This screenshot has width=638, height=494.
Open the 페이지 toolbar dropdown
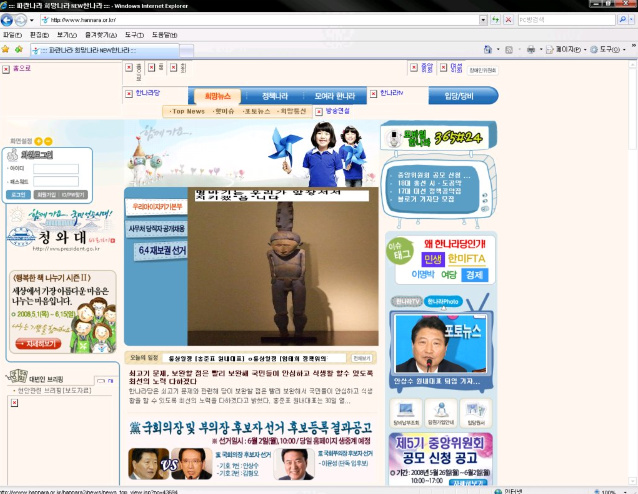pos(566,50)
